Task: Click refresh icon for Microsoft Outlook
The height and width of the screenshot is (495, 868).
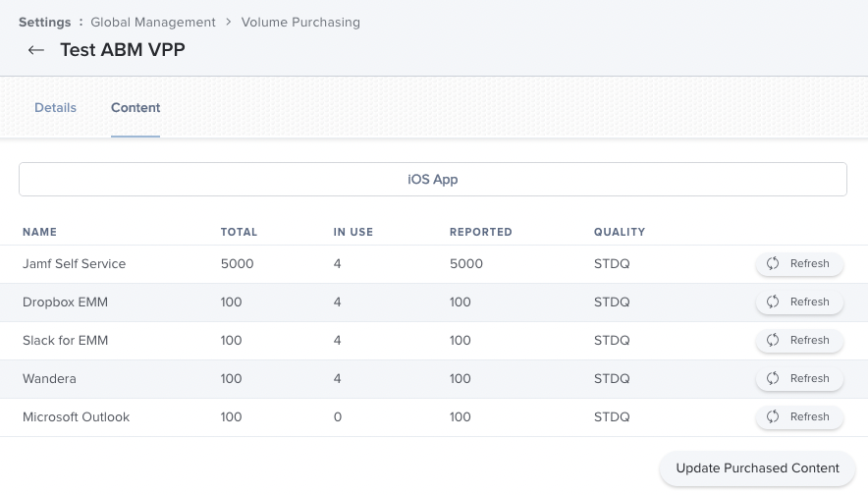Action: click(x=774, y=416)
